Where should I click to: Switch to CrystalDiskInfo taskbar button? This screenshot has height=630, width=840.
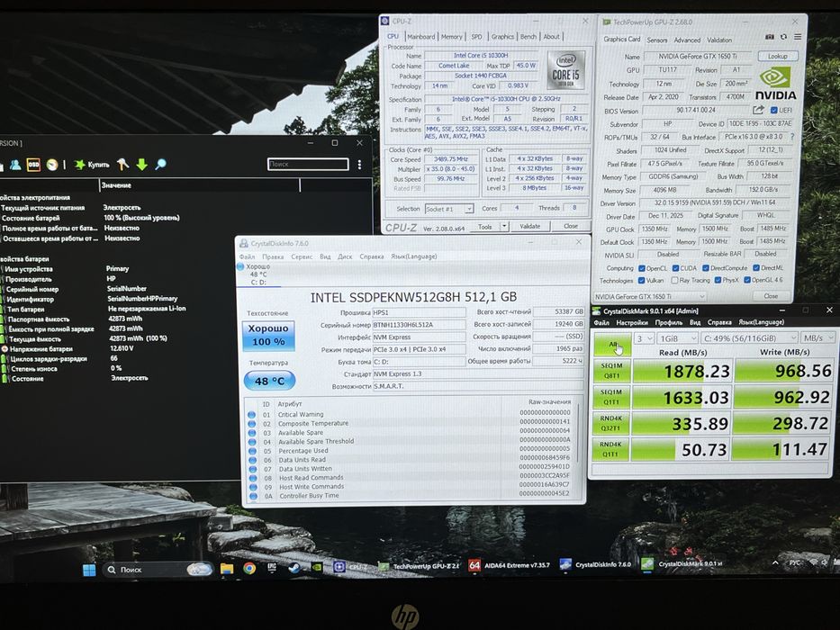point(595,564)
